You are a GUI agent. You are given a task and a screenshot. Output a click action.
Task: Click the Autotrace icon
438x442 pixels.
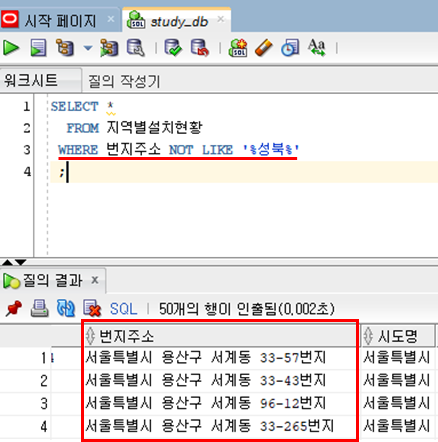109,48
